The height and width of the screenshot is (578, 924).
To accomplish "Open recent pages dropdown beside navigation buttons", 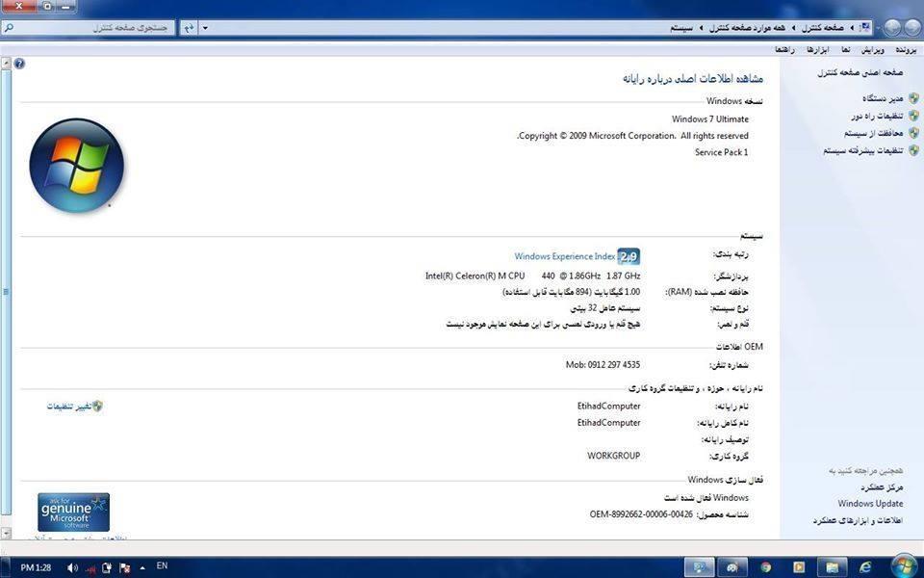I will (879, 28).
